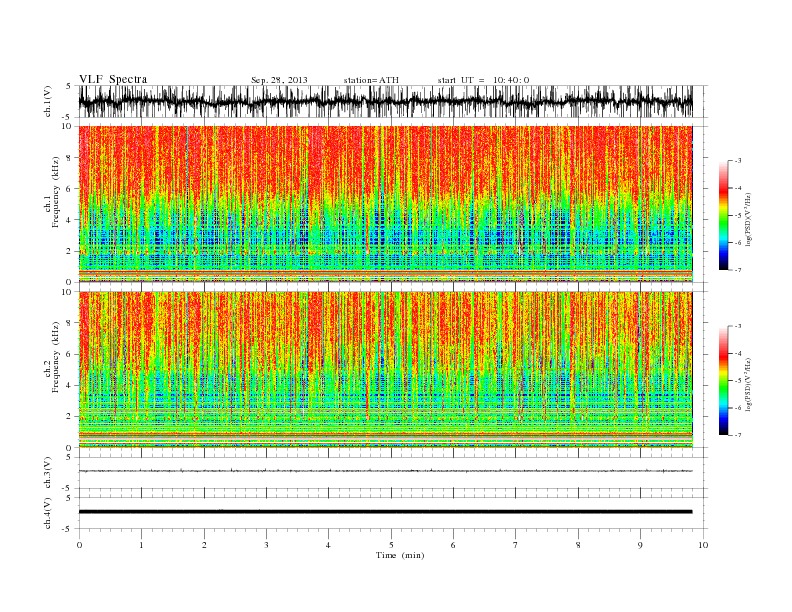Click the 'Time (min)' axis label
Image resolution: width=792 pixels, height=612 pixels.
(400, 555)
